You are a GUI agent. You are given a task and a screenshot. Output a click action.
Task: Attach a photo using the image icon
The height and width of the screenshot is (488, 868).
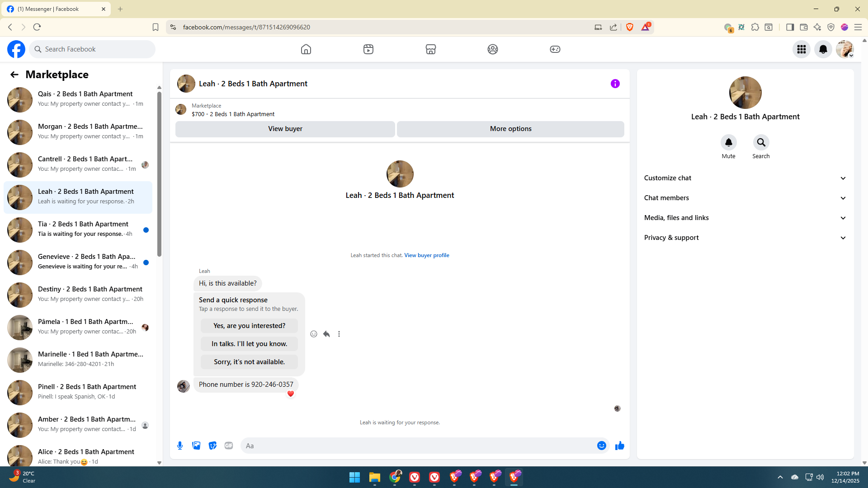click(x=196, y=446)
